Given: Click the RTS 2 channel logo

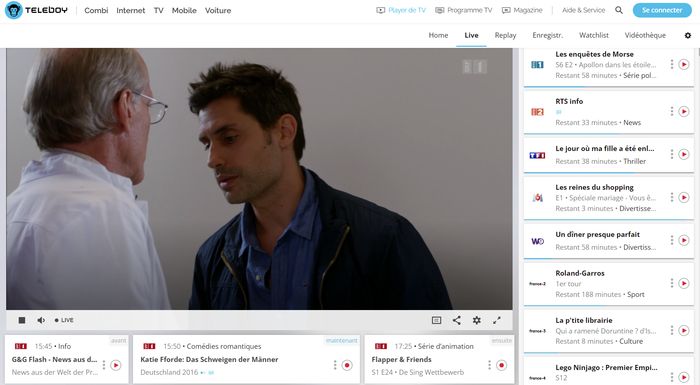Looking at the screenshot, I should pyautogui.click(x=537, y=112).
